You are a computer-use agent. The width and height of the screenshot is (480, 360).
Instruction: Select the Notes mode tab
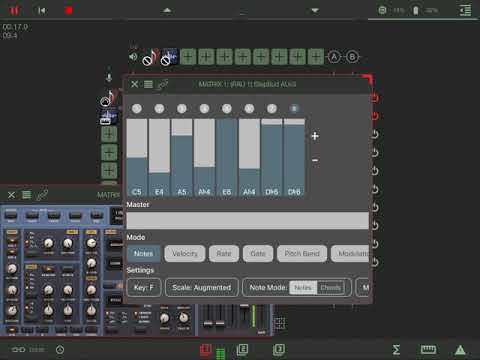click(143, 254)
